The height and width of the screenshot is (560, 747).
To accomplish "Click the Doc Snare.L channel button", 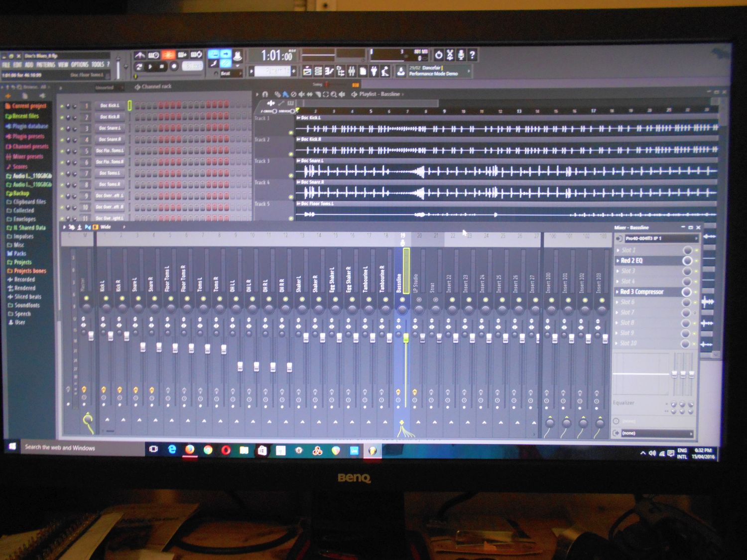I will tap(110, 128).
